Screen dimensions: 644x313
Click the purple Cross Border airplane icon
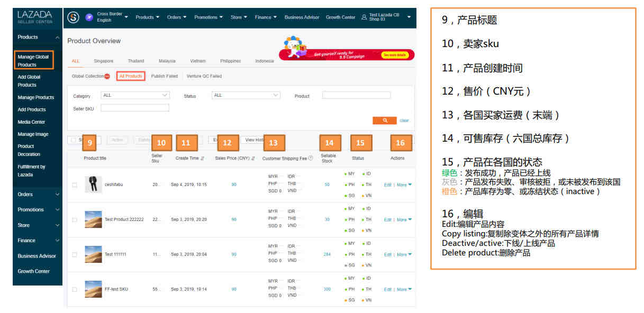click(x=89, y=17)
